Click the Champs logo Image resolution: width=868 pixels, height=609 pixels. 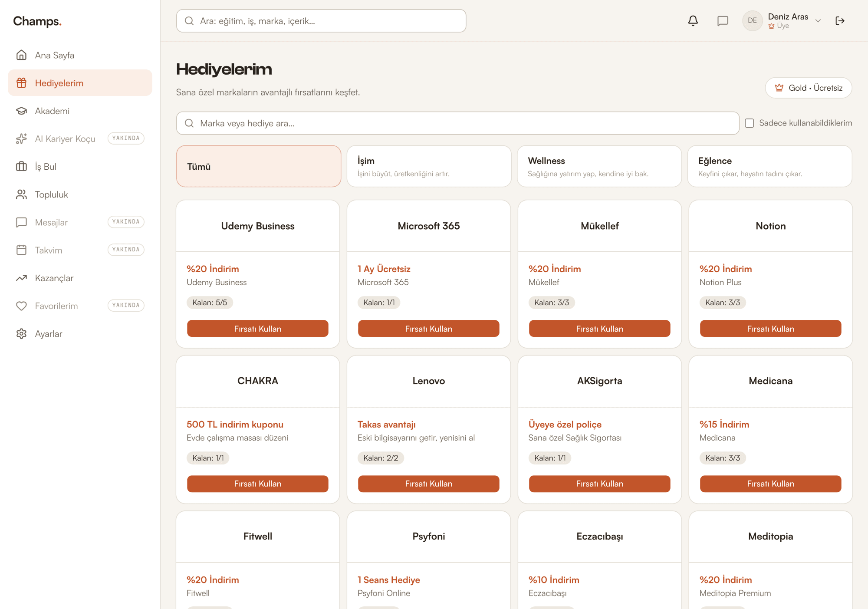click(x=37, y=21)
